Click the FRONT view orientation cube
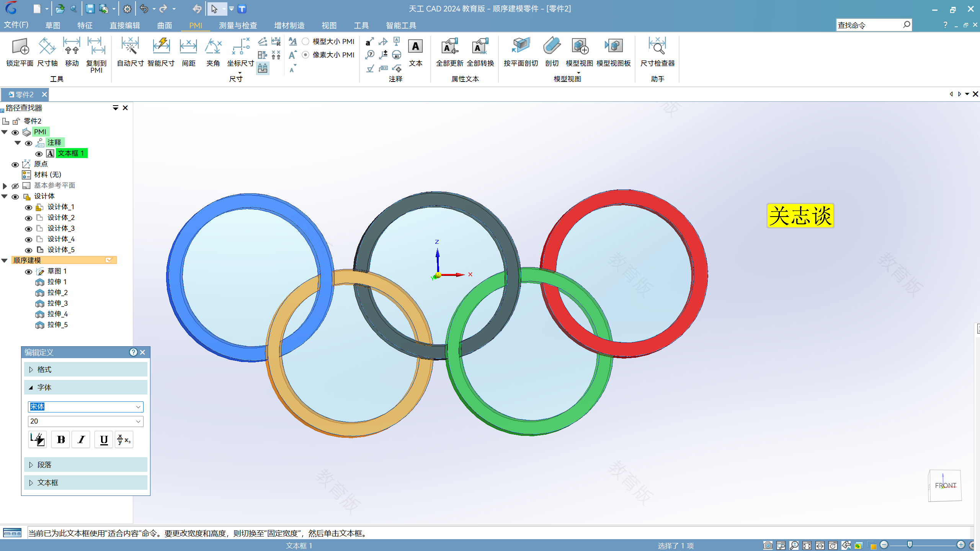 pyautogui.click(x=945, y=486)
